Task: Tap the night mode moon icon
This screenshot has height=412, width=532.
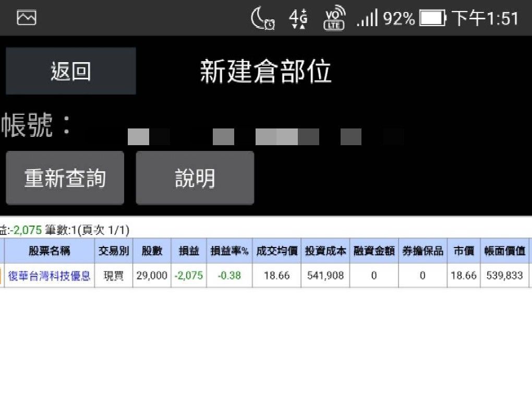Action: click(261, 17)
